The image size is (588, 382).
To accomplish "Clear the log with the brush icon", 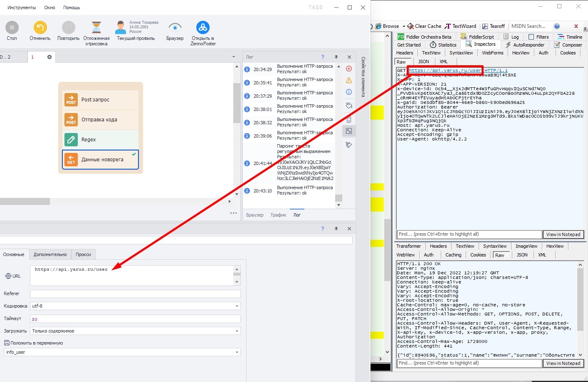I will pos(349,145).
